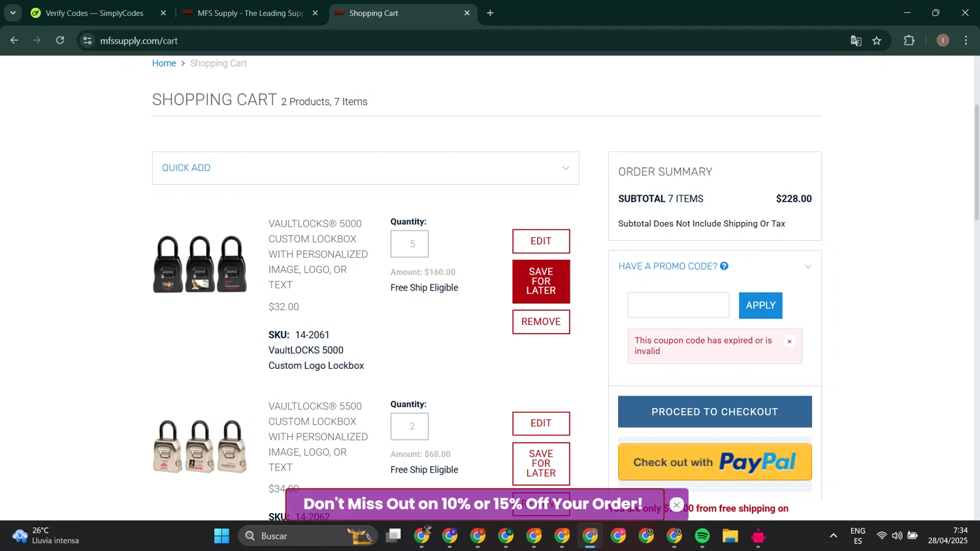Close the 10% or 15% off banner
The height and width of the screenshot is (551, 980).
[677, 505]
